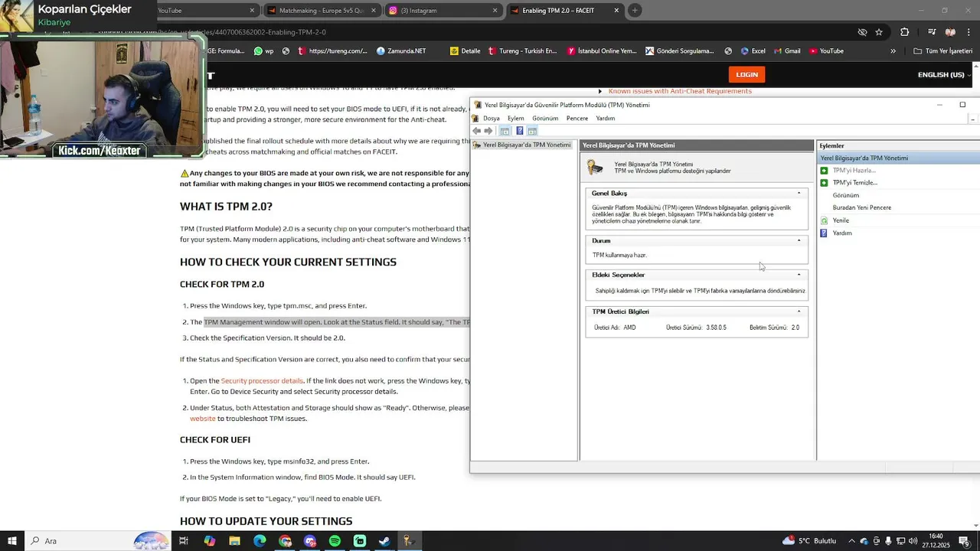Select Yerel Bilgisayar'da TPM Yönetimi tree node
980x551 pixels.
[x=523, y=145]
